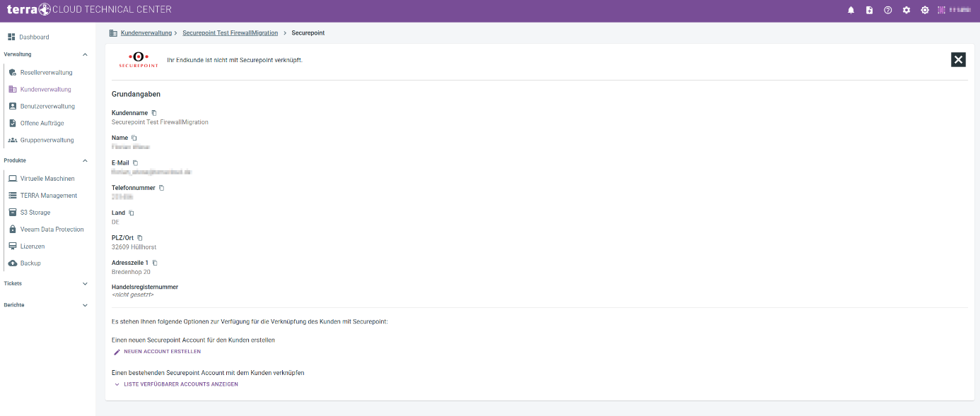
Task: Copy the Adresszeile 1 value
Action: [155, 263]
